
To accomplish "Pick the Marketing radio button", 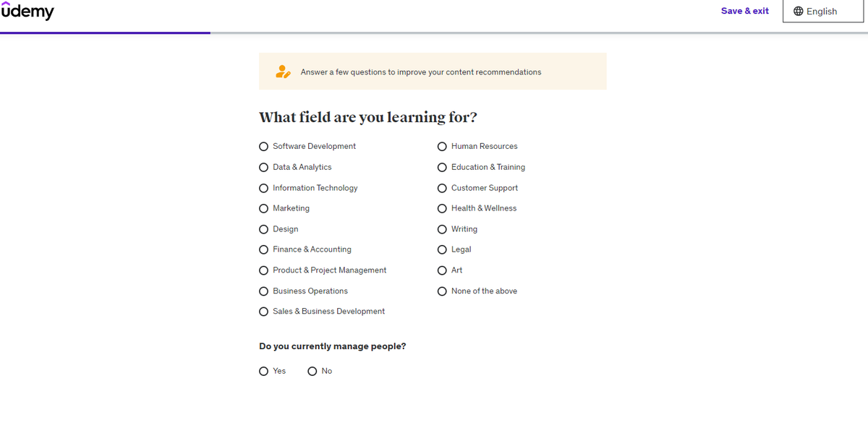I will (x=264, y=208).
